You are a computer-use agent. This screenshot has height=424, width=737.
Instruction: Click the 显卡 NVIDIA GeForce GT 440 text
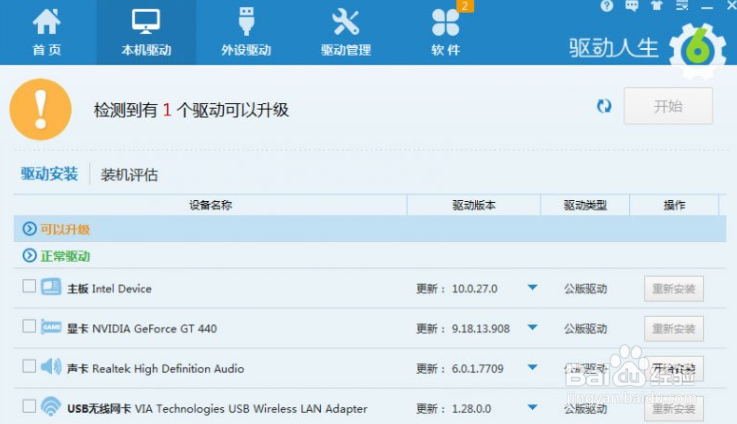142,329
